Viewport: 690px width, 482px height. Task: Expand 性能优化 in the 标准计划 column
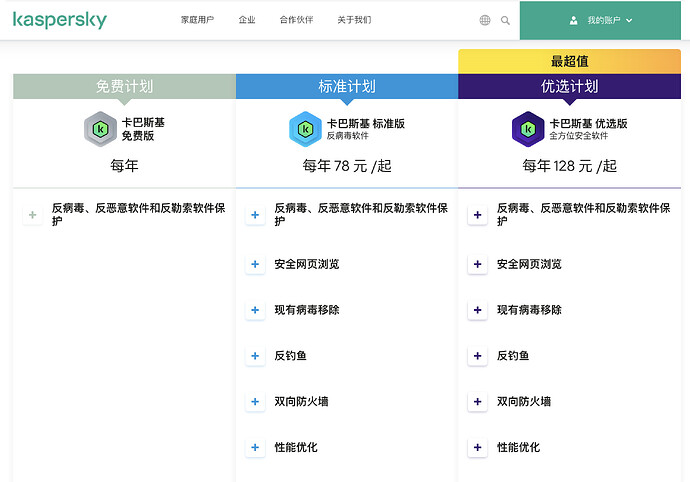pos(255,447)
